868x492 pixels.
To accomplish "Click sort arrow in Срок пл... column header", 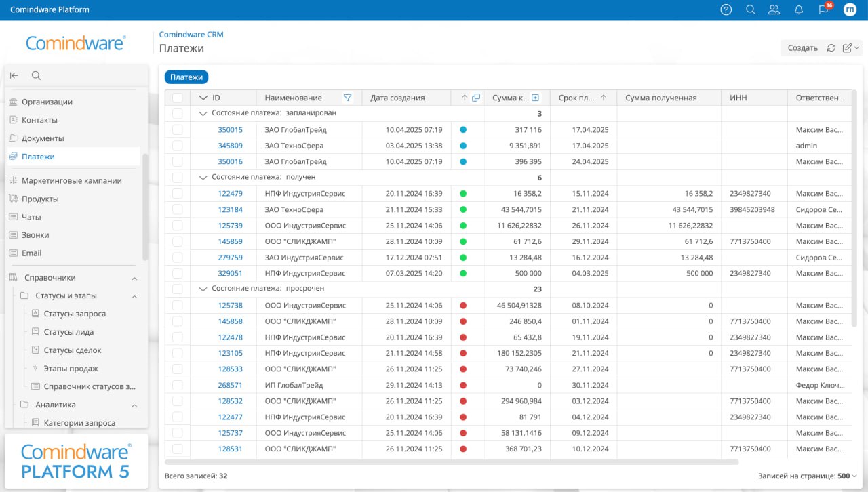I will click(x=604, y=98).
